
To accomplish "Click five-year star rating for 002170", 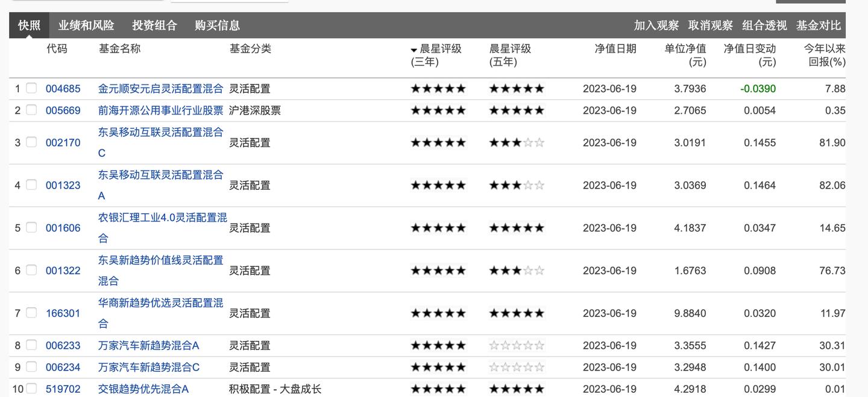I will point(517,143).
